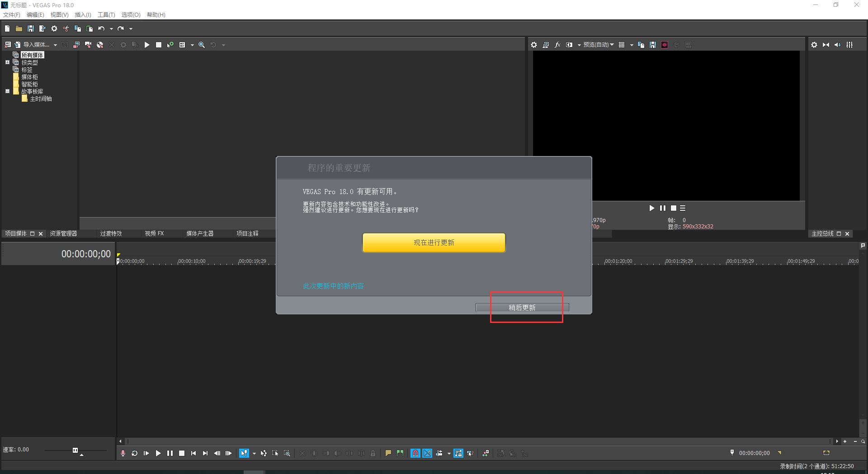
Task: Toggle loop playback on the transport bar
Action: point(135,453)
